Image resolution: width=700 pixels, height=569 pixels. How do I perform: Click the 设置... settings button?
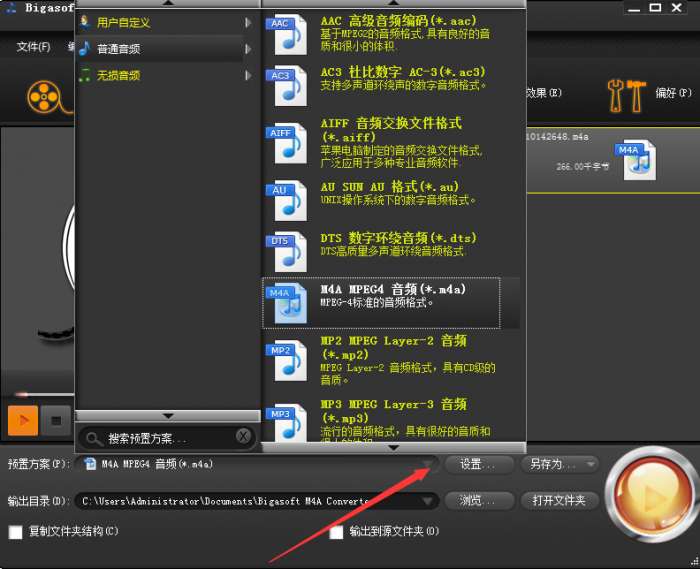(478, 465)
